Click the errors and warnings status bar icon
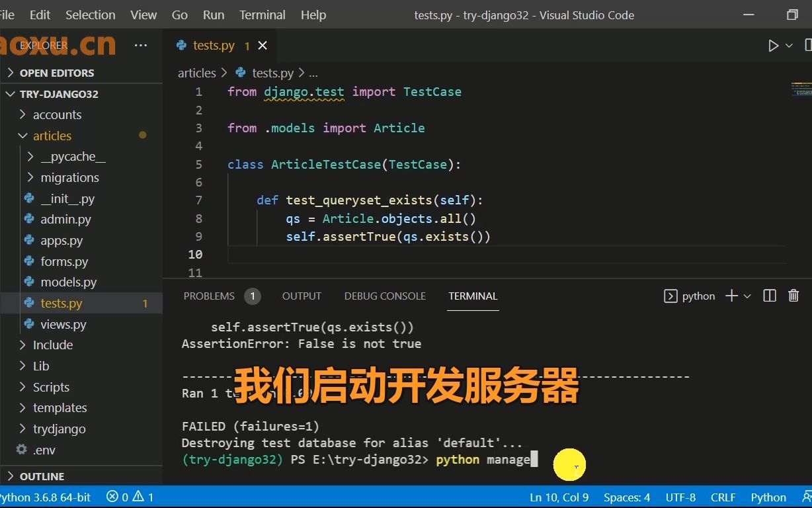 coord(130,496)
